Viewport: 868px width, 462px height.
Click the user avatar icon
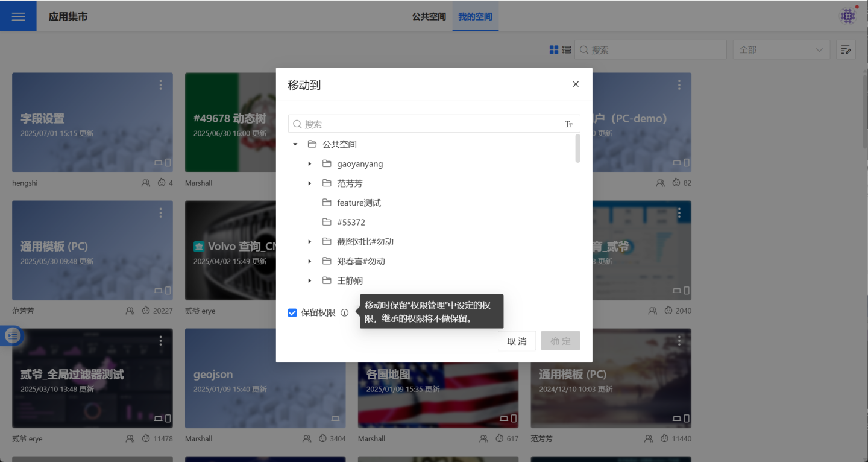point(848,16)
